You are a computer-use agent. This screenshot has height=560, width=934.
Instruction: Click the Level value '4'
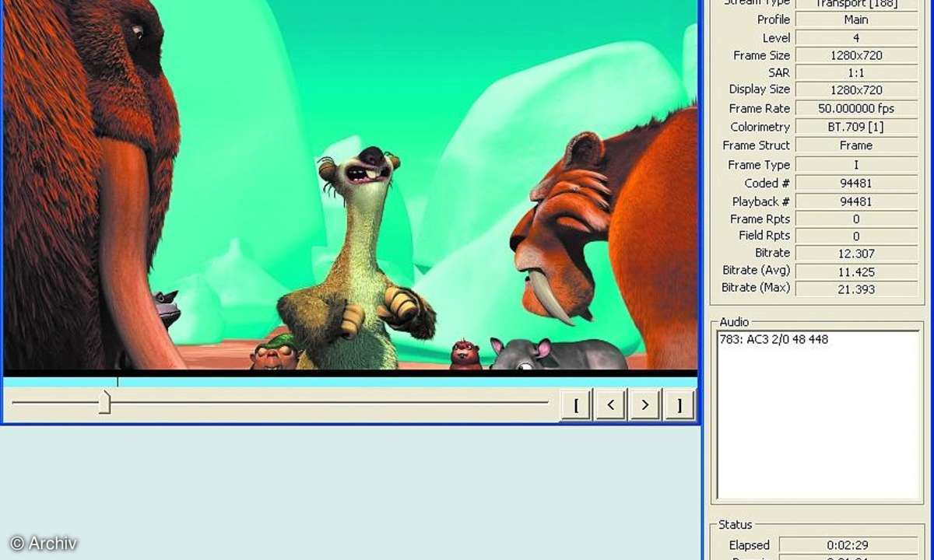tap(856, 37)
